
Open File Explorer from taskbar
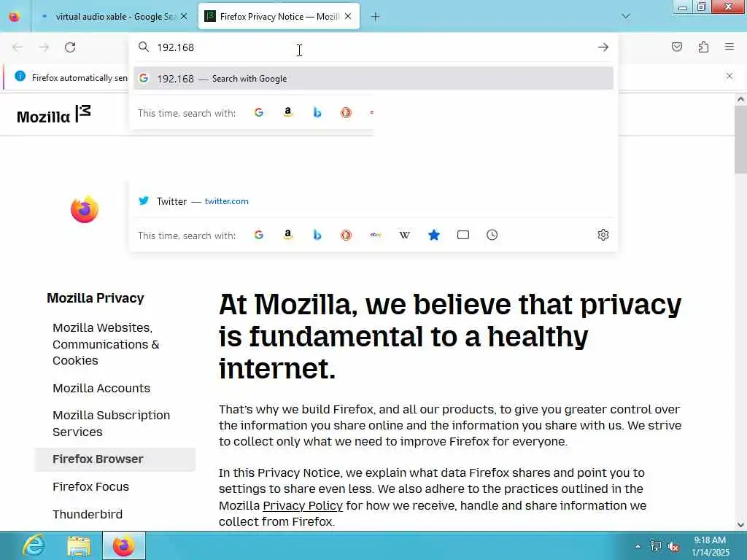(79, 545)
